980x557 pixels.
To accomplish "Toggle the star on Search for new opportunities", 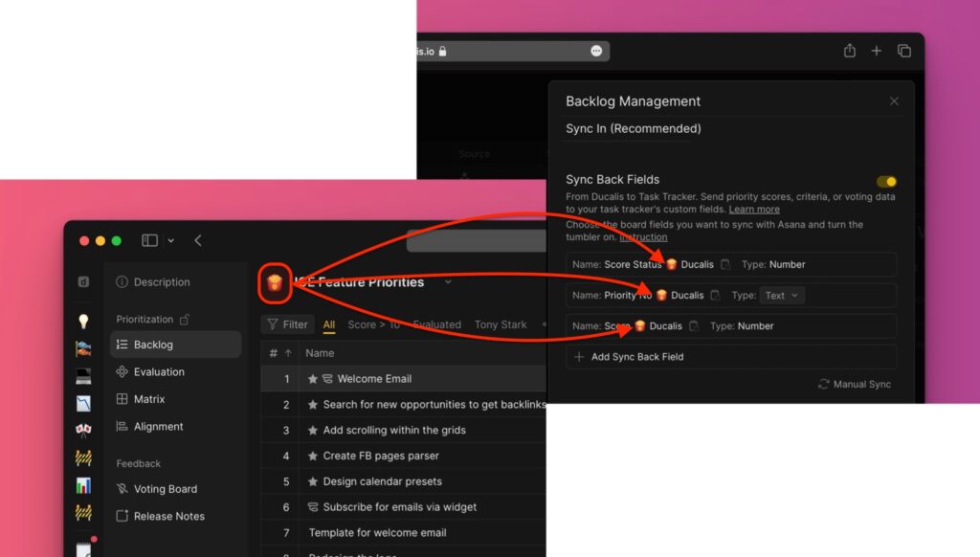I will [313, 405].
